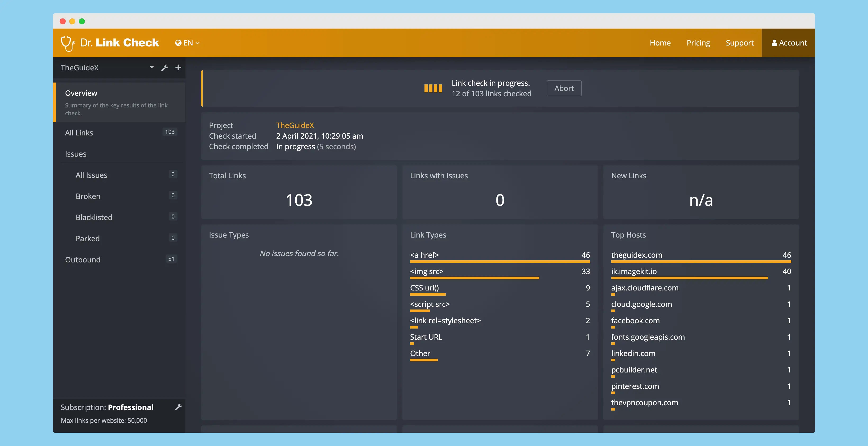Open All Links from the sidebar

pos(79,132)
